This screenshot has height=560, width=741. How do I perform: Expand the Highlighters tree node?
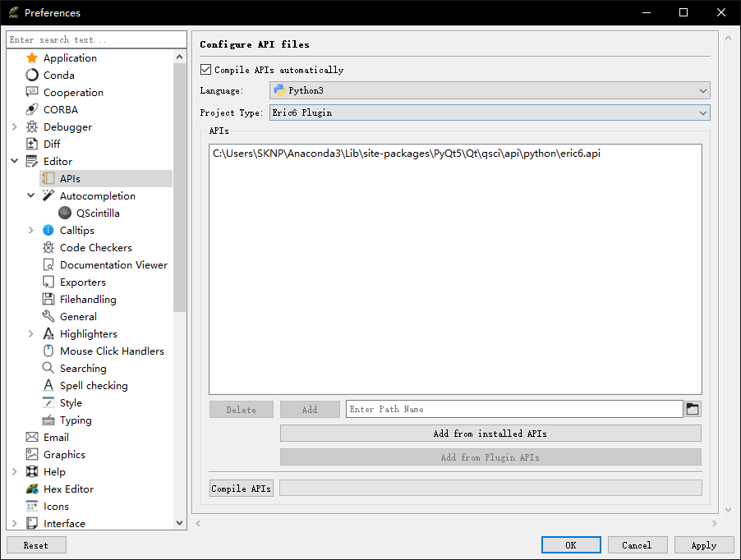coord(30,334)
